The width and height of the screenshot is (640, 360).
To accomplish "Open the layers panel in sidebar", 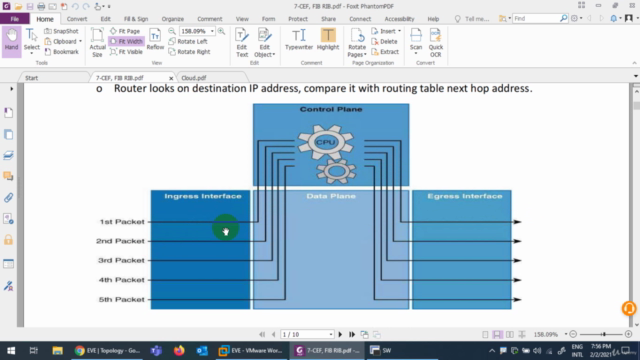I will pyautogui.click(x=8, y=155).
